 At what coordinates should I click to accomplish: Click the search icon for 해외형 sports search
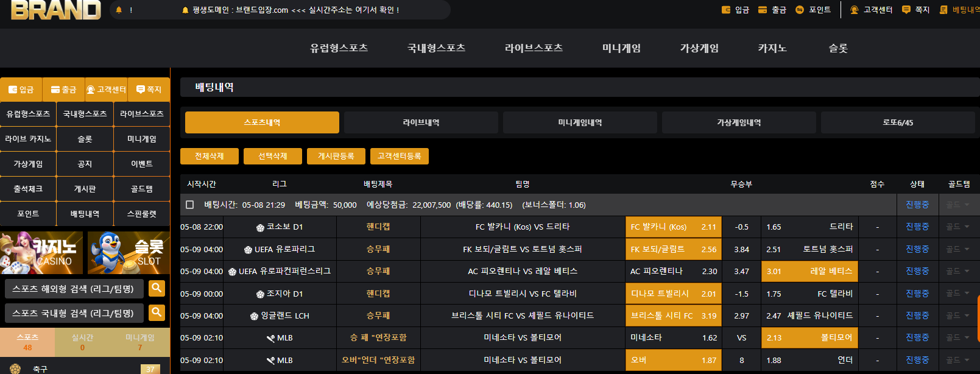[x=157, y=288]
